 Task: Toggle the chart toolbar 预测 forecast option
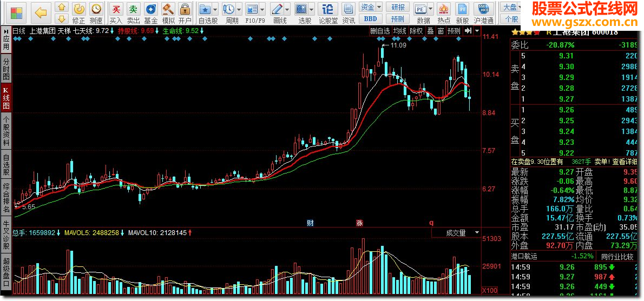click(454, 31)
